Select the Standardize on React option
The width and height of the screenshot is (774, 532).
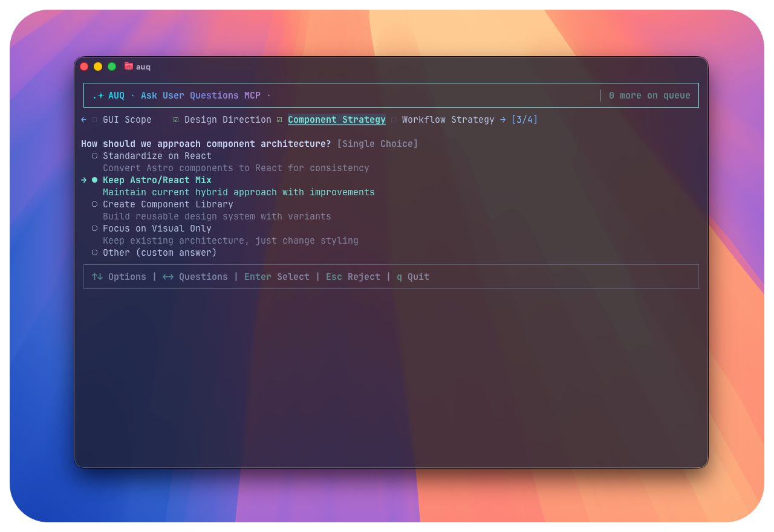point(157,155)
